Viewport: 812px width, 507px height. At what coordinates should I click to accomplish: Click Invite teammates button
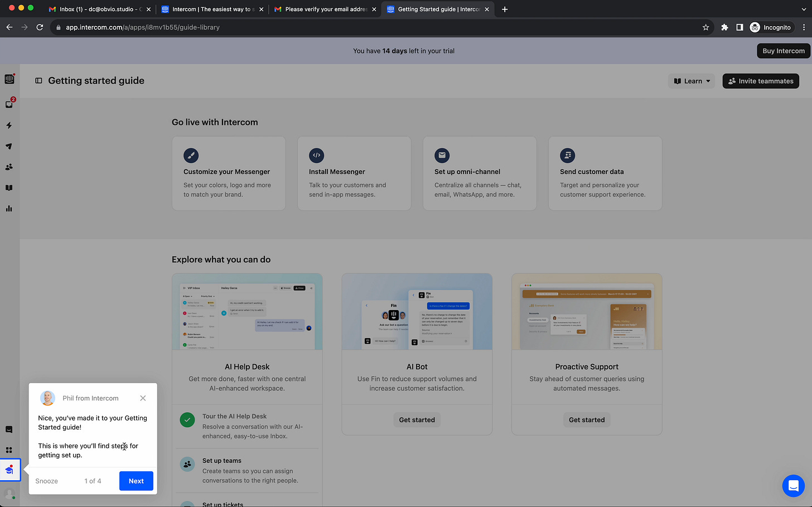(x=761, y=81)
